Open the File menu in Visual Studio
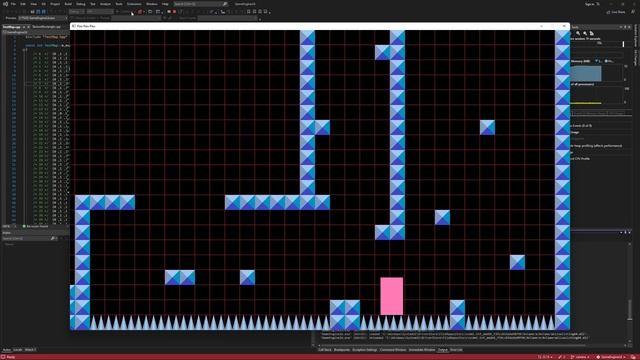Screen dimensions: 640x360 coord(13,4)
